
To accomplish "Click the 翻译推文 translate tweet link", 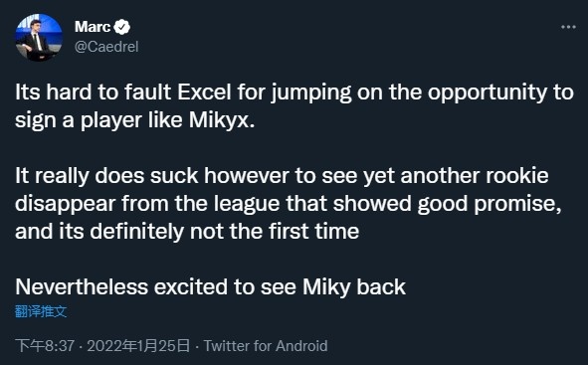I will 41,311.
